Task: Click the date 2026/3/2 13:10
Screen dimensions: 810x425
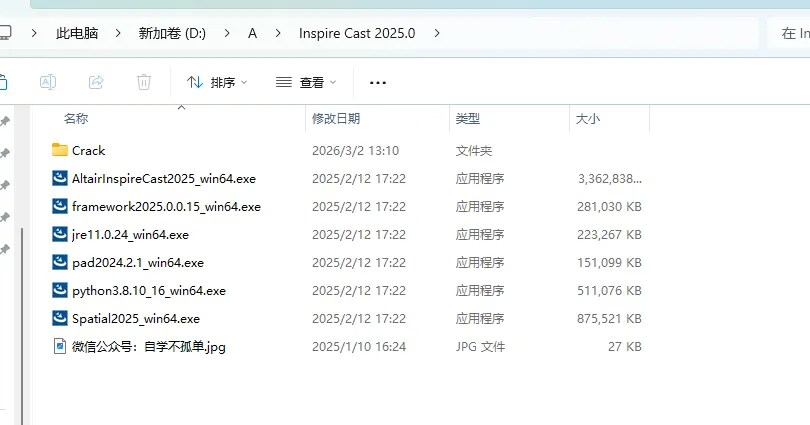Action: pyautogui.click(x=355, y=151)
